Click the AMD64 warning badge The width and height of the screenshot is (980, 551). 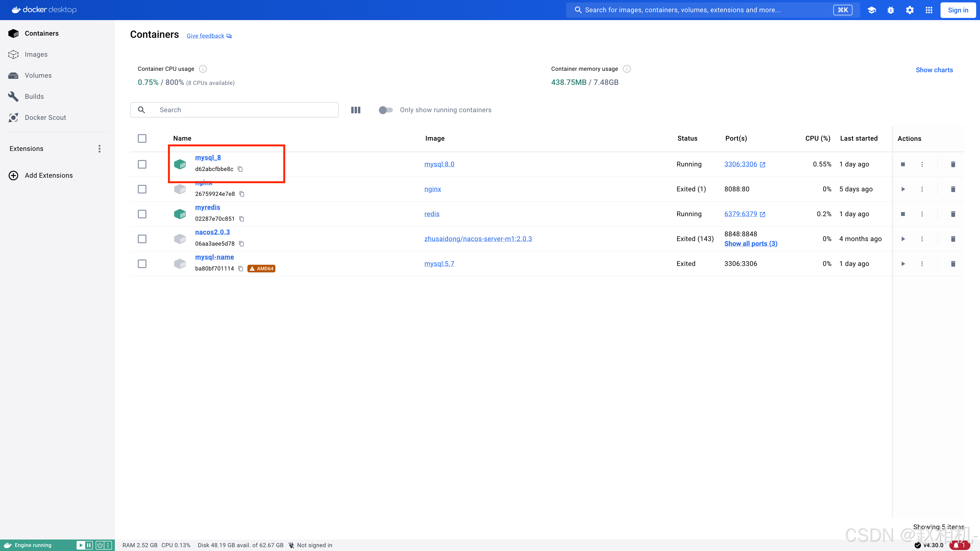pos(261,269)
